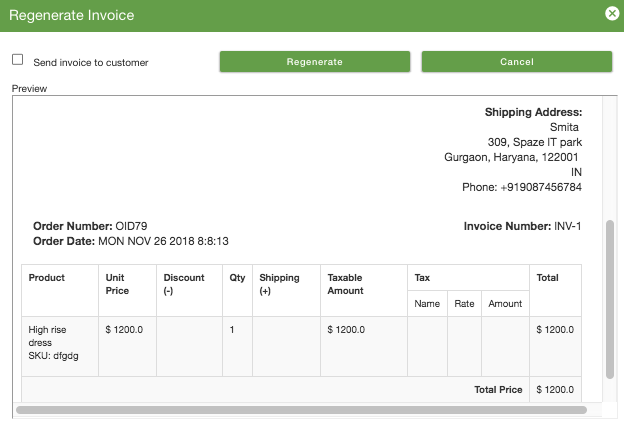Click the preview's vertical scrollbar thumb

[610, 299]
